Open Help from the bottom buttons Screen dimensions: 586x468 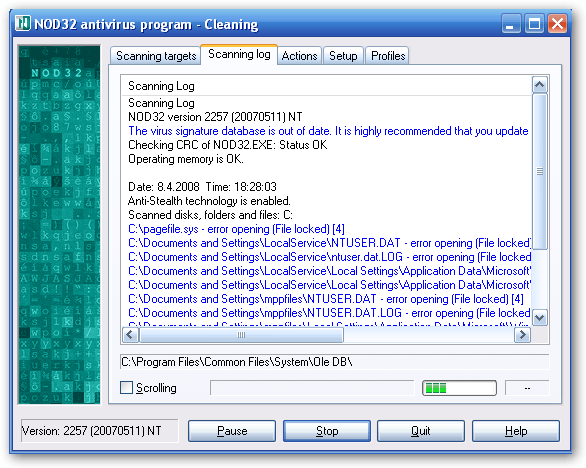click(x=516, y=431)
